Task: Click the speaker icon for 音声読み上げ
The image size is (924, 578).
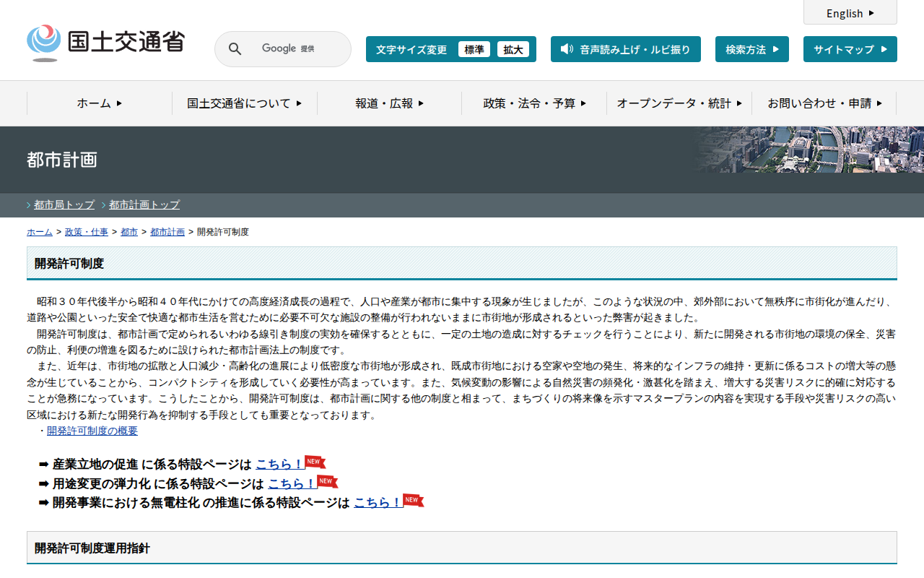Action: click(x=567, y=49)
